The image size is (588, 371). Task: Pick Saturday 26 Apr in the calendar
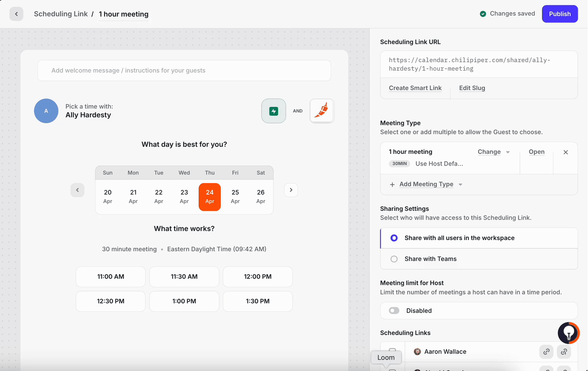point(261,197)
